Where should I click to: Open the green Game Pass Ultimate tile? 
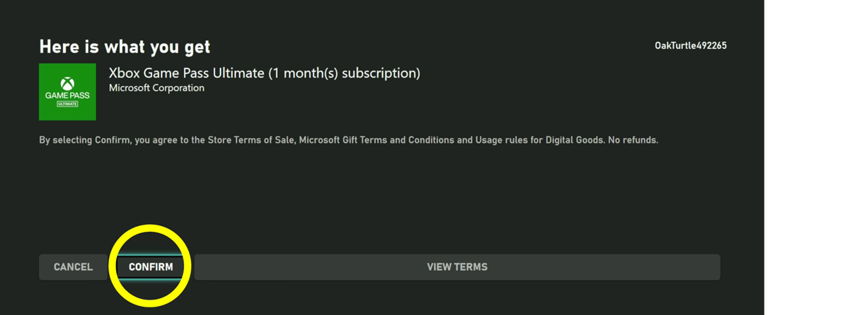(67, 92)
